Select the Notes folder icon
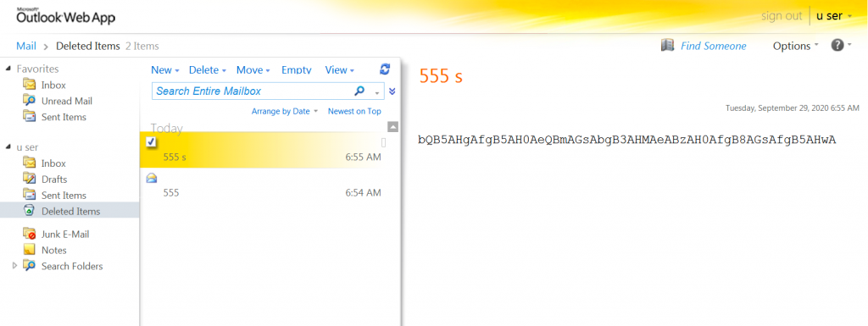This screenshot has width=868, height=326. tap(30, 250)
